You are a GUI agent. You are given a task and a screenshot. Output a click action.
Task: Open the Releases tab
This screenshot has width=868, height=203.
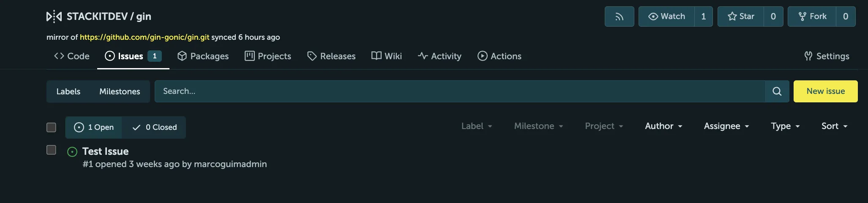click(331, 56)
